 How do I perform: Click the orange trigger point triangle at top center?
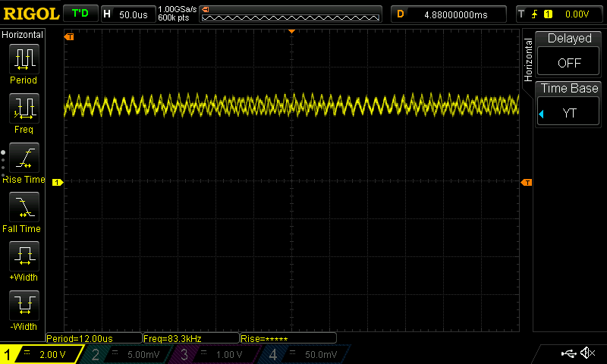point(292,31)
